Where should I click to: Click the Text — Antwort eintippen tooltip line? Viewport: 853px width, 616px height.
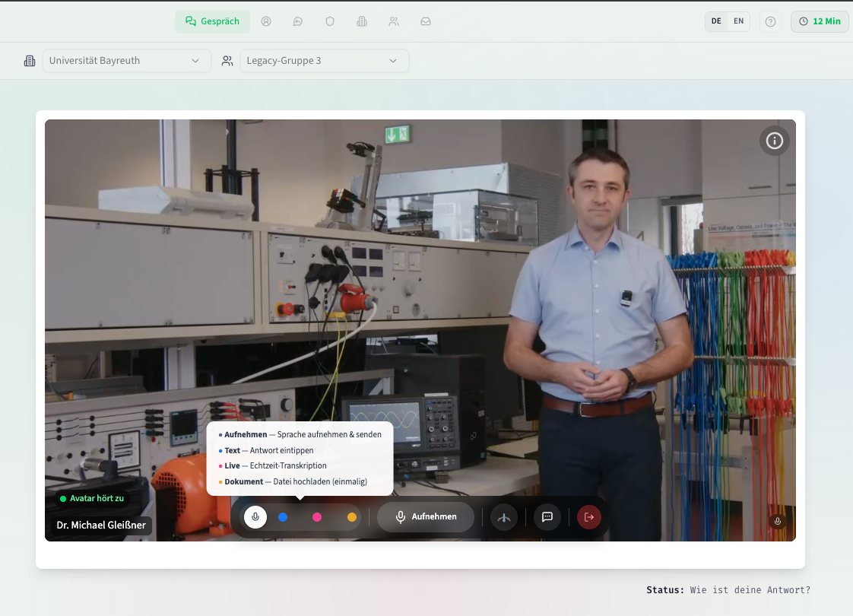266,450
